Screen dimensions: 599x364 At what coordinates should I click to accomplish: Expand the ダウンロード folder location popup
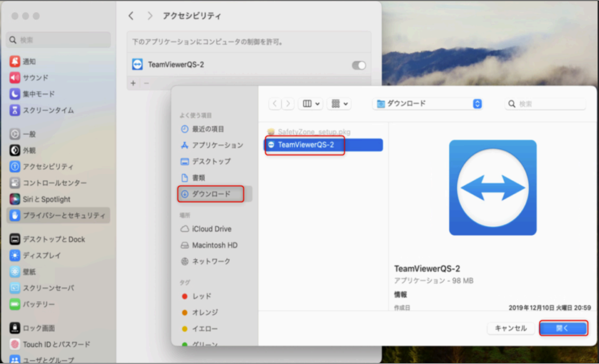pos(477,104)
